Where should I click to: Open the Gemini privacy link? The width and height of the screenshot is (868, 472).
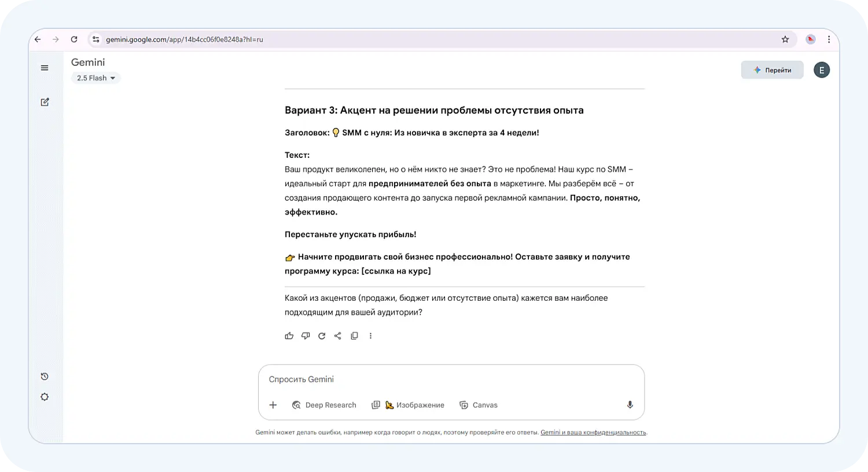point(593,432)
